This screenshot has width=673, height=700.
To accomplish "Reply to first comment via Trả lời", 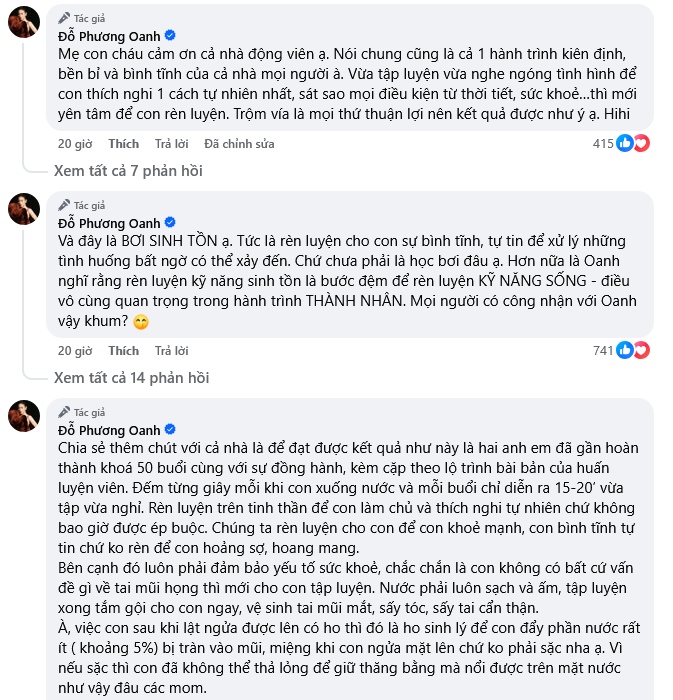I will click(171, 144).
